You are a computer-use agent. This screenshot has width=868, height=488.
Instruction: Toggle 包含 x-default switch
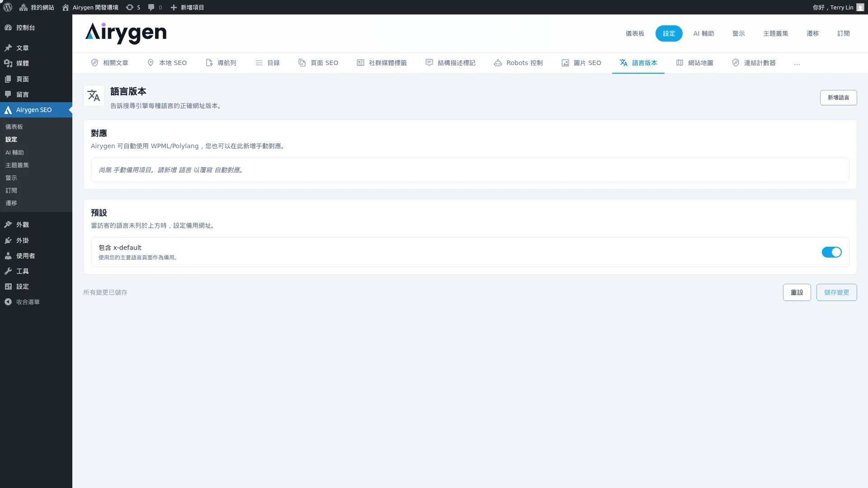tap(832, 252)
